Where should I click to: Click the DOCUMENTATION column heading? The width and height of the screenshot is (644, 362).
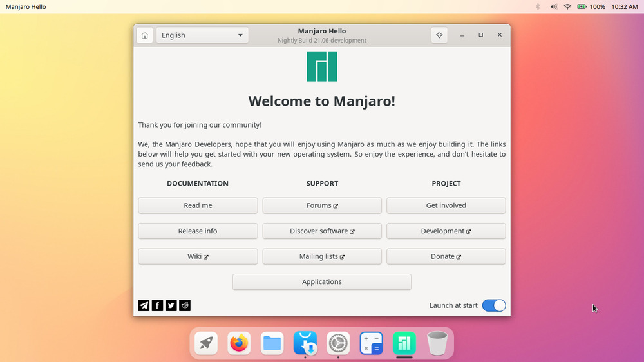[198, 184]
